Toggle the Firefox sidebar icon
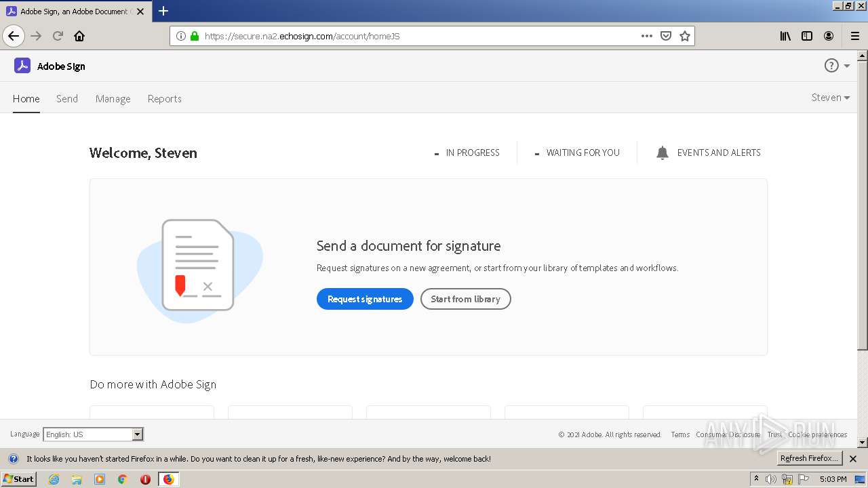Viewport: 868px width, 488px height. [807, 36]
